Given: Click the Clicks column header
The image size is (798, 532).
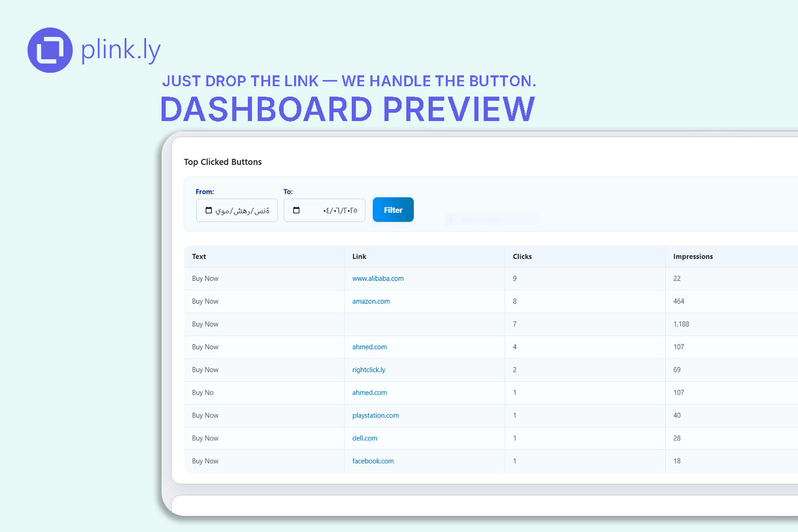Looking at the screenshot, I should (585, 257).
